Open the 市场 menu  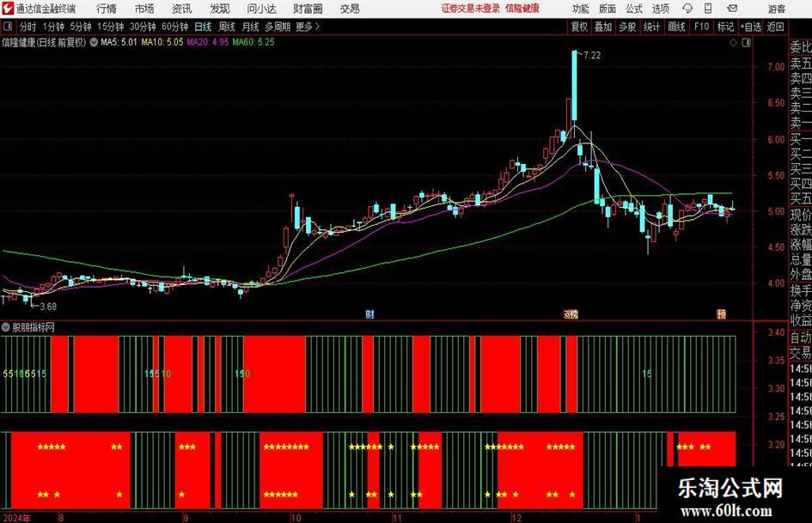coord(144,9)
